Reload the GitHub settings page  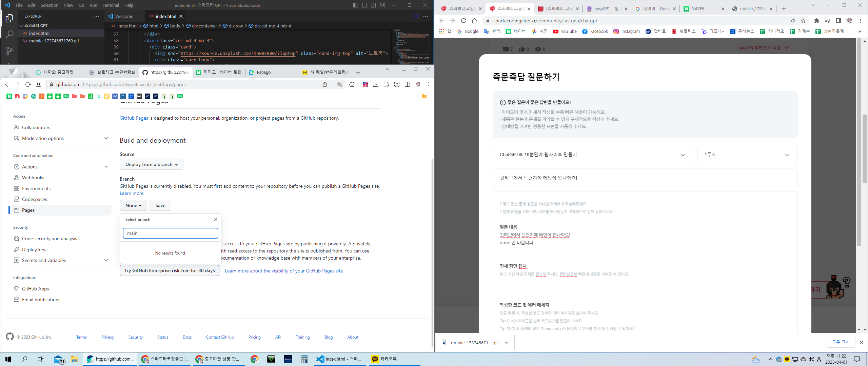click(28, 84)
